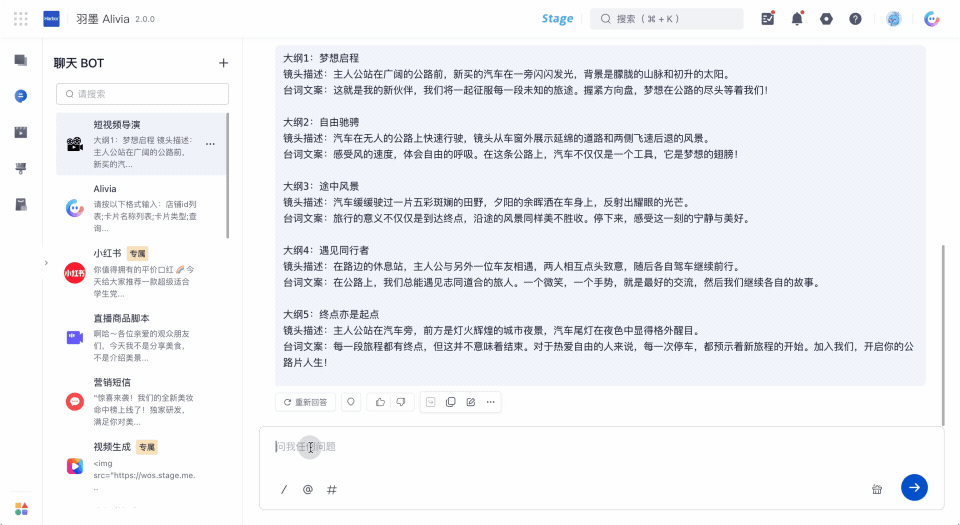960x525 pixels.
Task: Send the message with blue arrow button
Action: tap(914, 488)
